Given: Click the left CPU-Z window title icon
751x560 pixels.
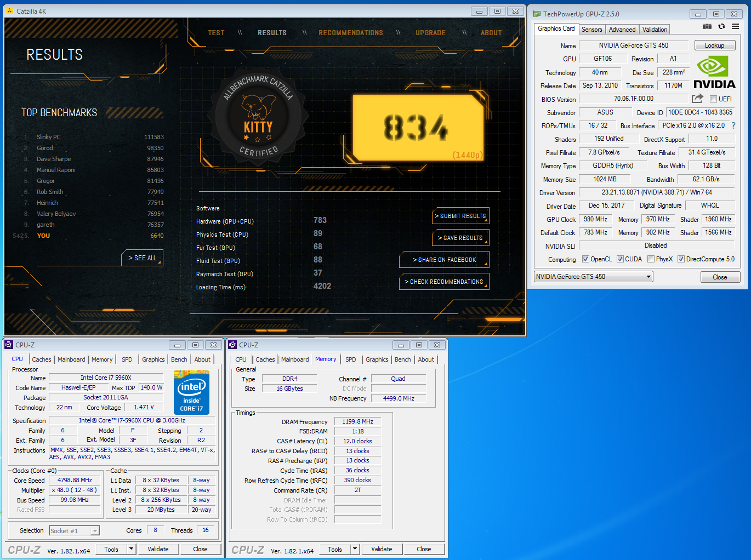Looking at the screenshot, I should coord(9,345).
